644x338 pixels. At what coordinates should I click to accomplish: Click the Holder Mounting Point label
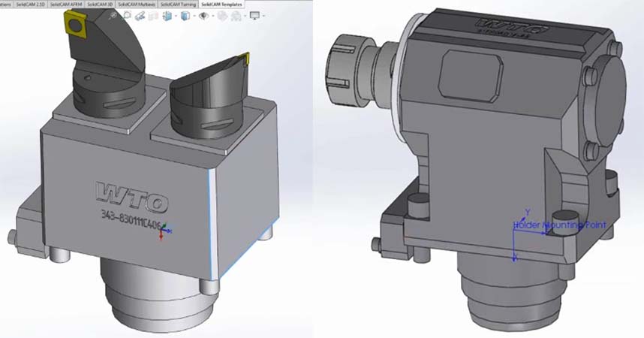(x=560, y=225)
